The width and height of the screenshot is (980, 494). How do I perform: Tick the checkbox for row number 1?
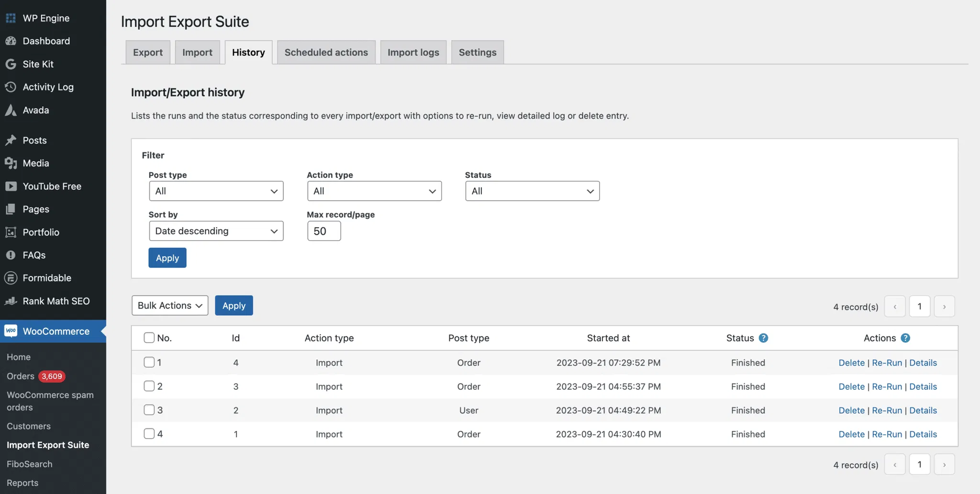pos(149,362)
